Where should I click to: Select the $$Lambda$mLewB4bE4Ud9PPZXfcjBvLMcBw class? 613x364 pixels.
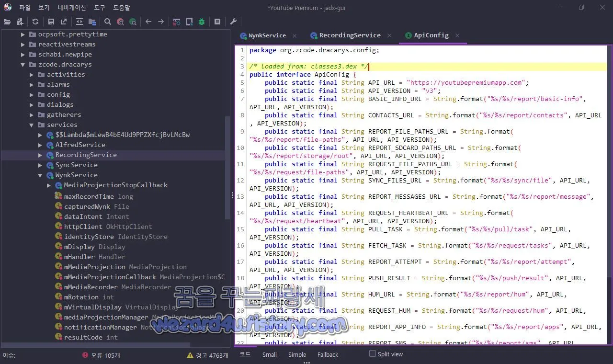click(123, 135)
